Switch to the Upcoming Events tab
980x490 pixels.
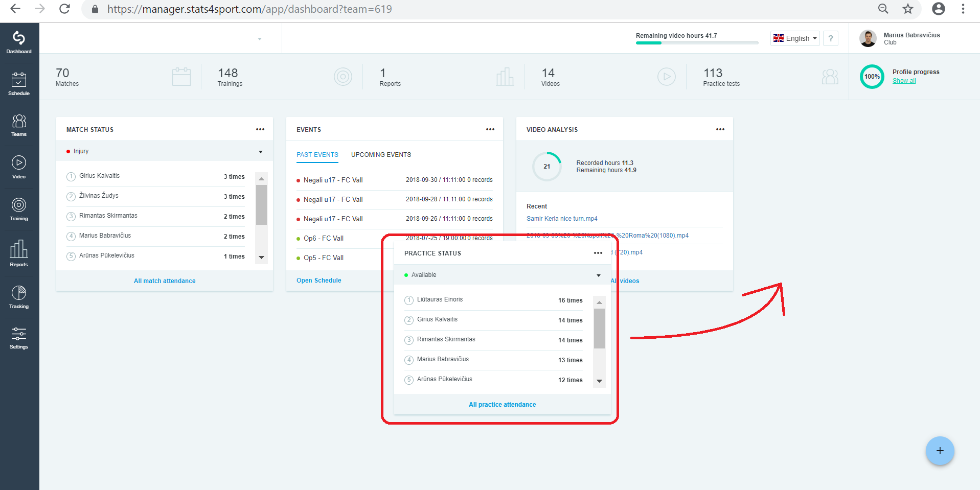(x=381, y=155)
